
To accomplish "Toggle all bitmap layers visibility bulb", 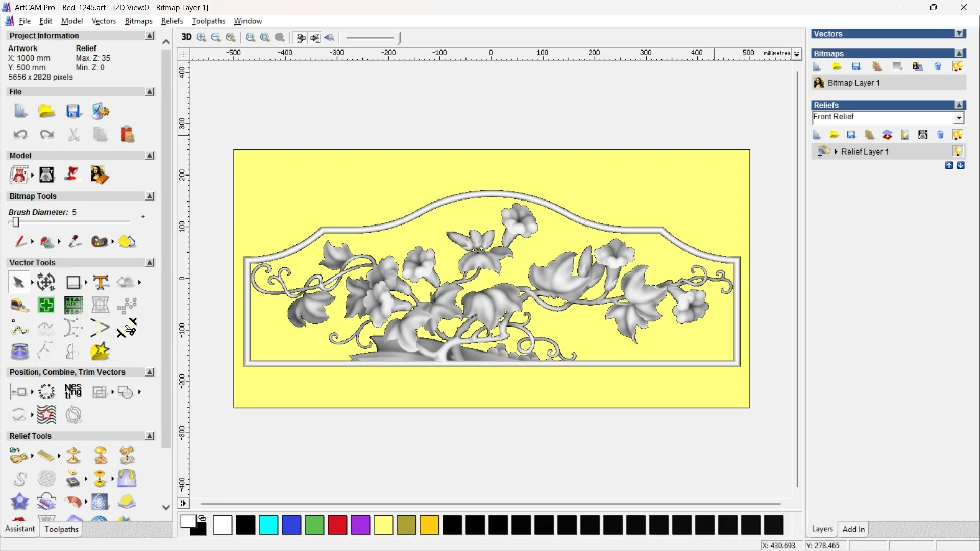I will click(958, 66).
